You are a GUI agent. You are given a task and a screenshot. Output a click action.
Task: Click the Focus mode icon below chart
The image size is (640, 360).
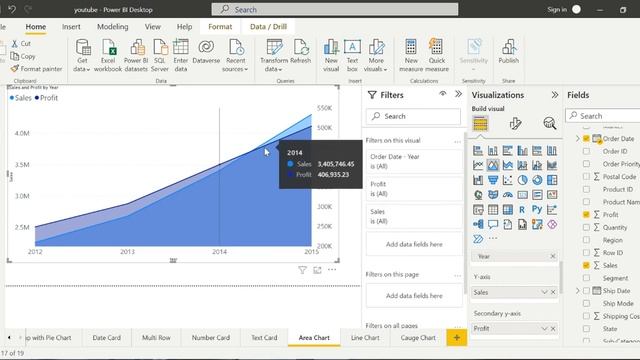pos(317,270)
